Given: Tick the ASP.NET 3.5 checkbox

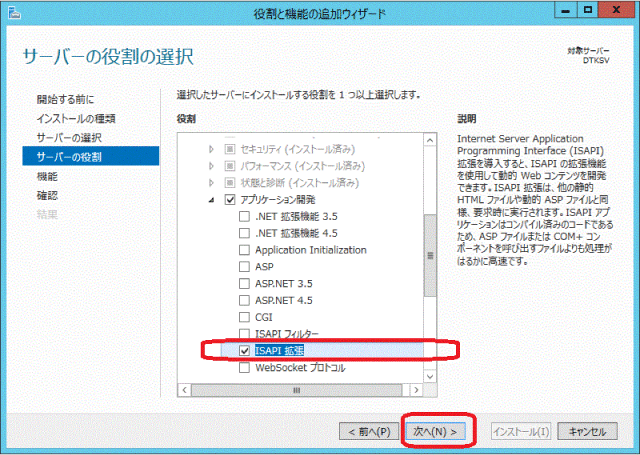Looking at the screenshot, I should pyautogui.click(x=244, y=283).
